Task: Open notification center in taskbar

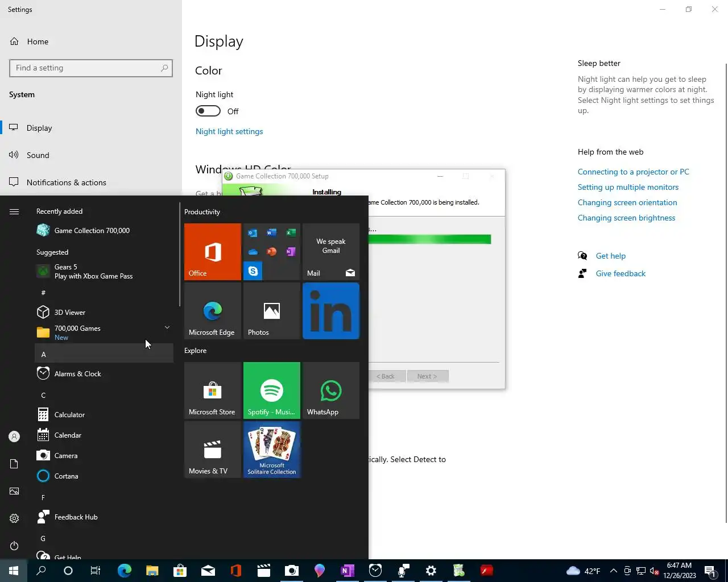Action: (x=710, y=571)
